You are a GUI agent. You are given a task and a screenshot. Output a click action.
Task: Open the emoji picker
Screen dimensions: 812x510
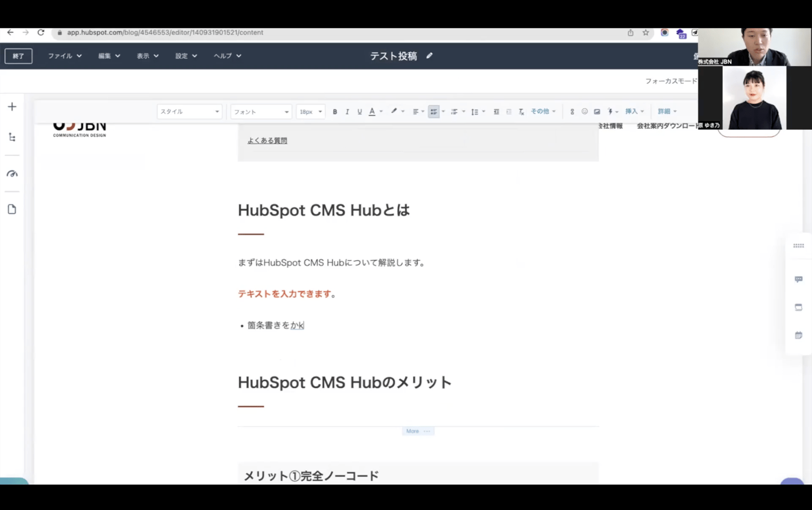(584, 112)
